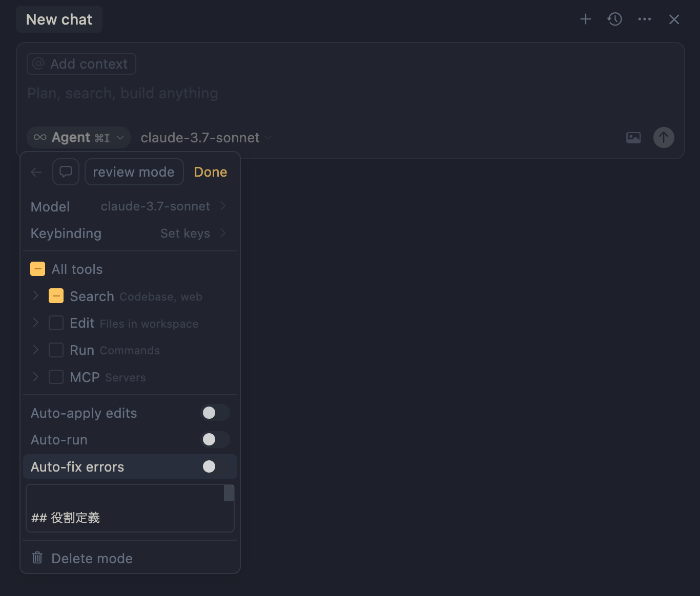Send the message with the arrow icon
Screen dimensions: 700x596
click(664, 137)
